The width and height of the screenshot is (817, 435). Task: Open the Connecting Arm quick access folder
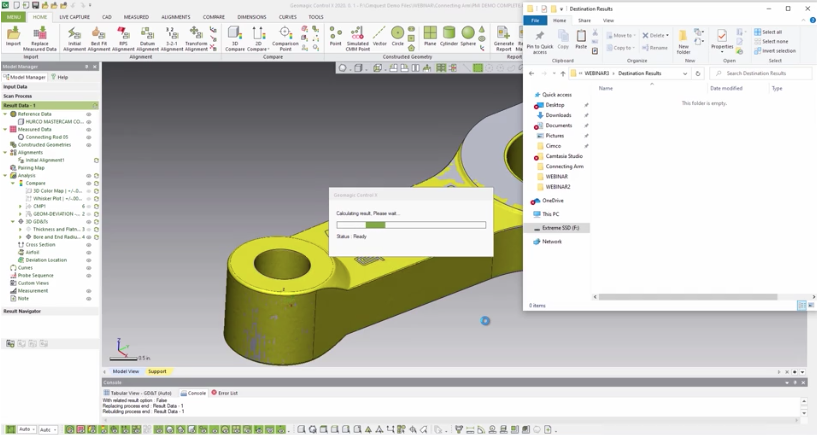coord(564,167)
